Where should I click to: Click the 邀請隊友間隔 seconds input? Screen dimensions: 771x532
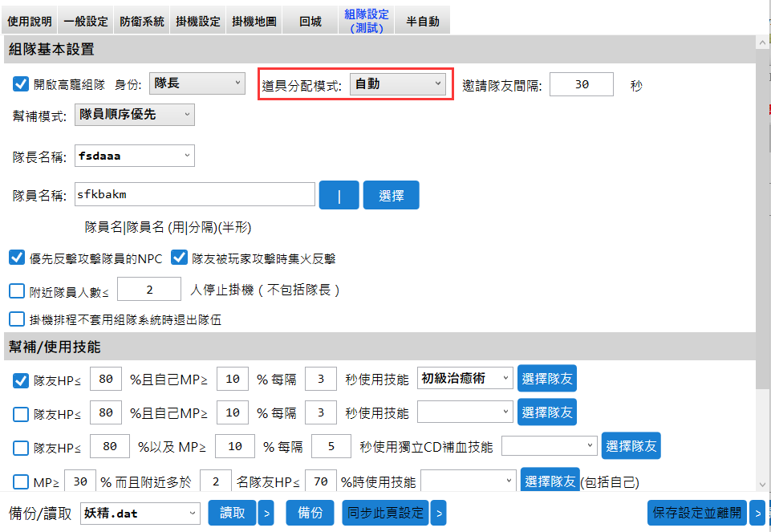click(581, 84)
